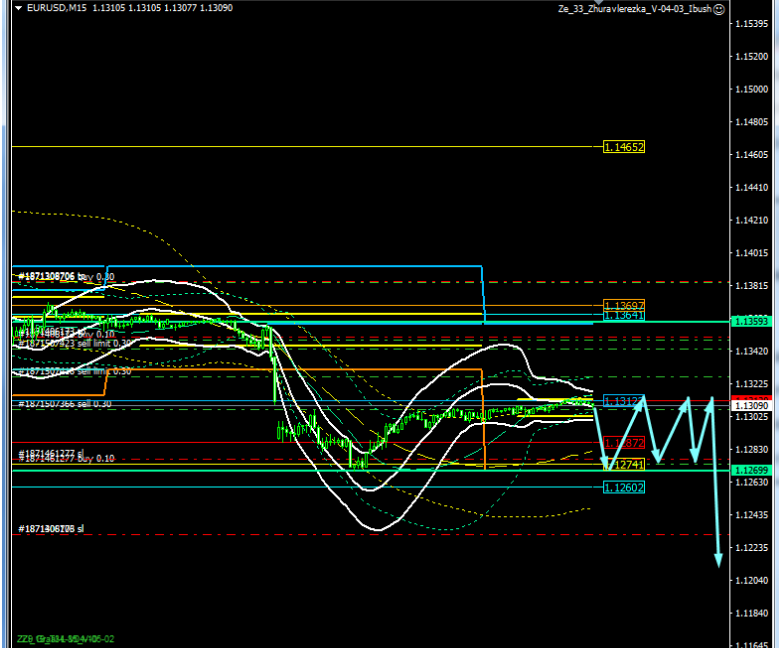Click the expert advisor smiley face icon
Screen dimensions: 779x648
(x=718, y=9)
